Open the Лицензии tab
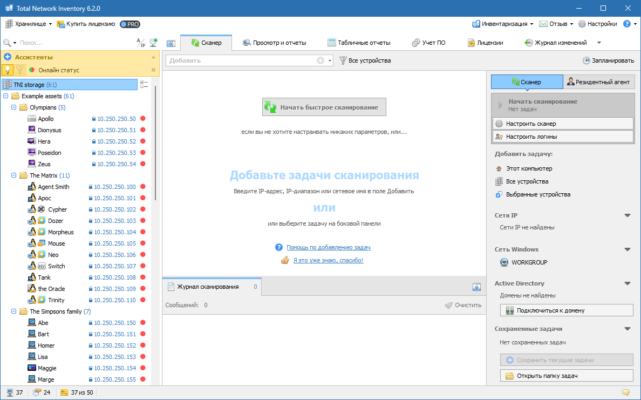Screen dimensions: 641x400 485,43
